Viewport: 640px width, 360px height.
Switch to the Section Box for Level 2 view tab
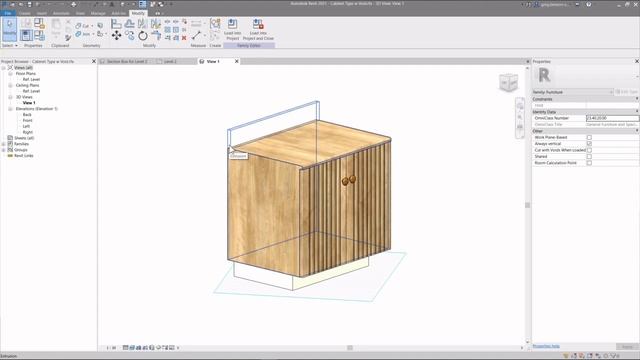pos(127,62)
